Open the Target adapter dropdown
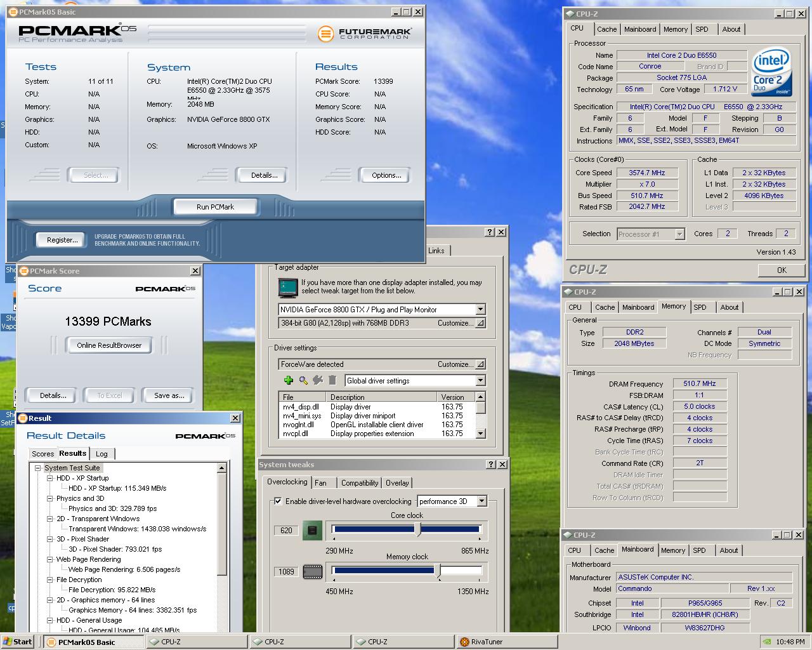812x650 pixels. (480, 310)
